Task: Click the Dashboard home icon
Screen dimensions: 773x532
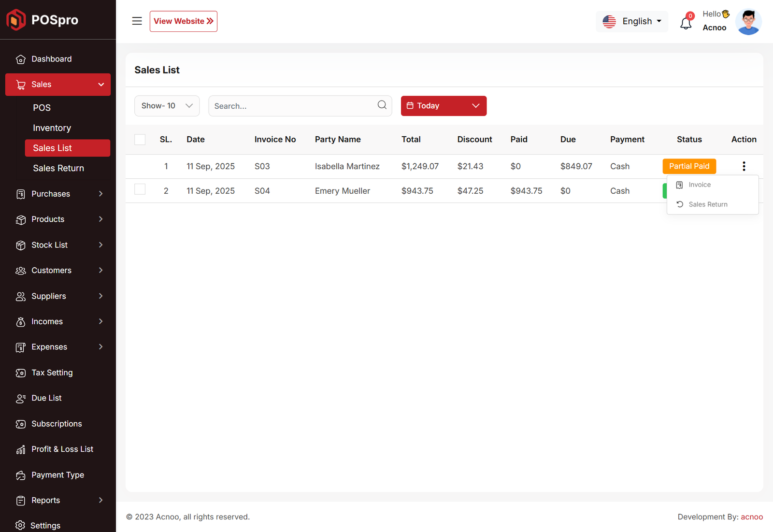Action: click(20, 59)
